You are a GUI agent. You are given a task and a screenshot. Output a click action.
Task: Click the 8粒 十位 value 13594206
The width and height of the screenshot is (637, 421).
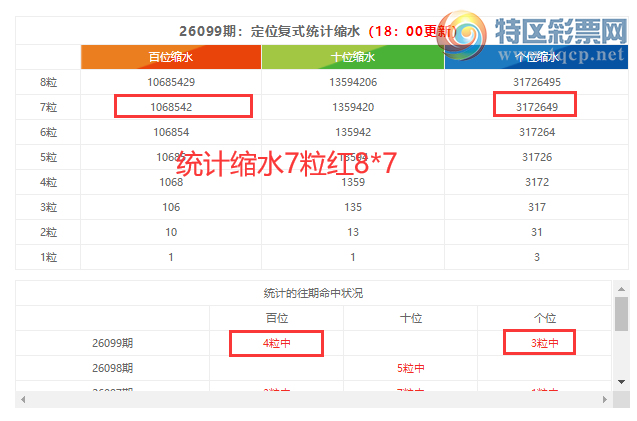click(x=353, y=81)
